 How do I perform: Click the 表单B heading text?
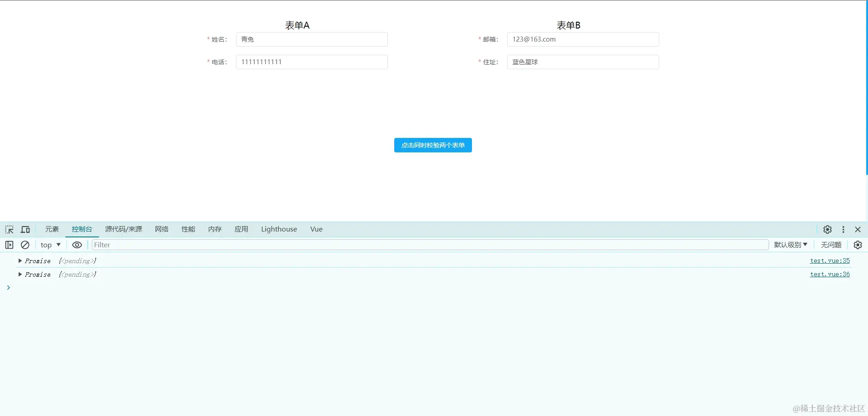tap(569, 25)
